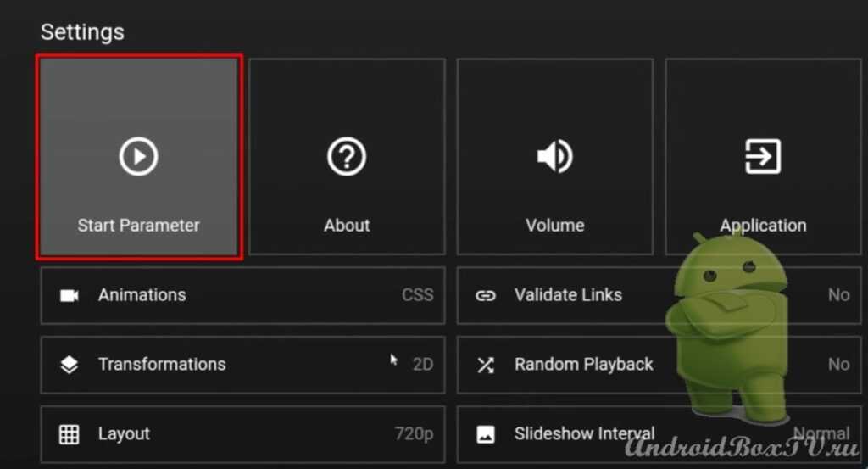Open the About tile label

[x=347, y=226]
